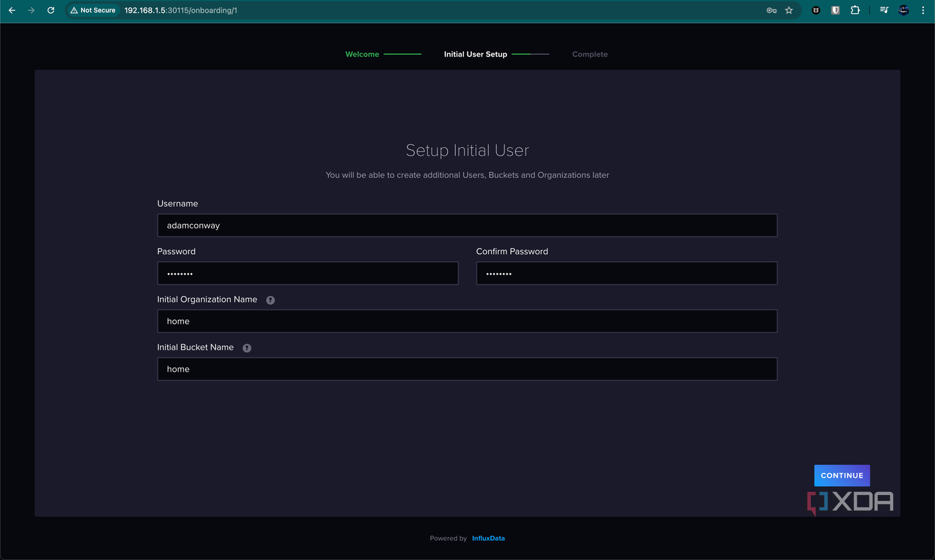935x560 pixels.
Task: Bookmark this page with star icon
Action: coord(789,10)
